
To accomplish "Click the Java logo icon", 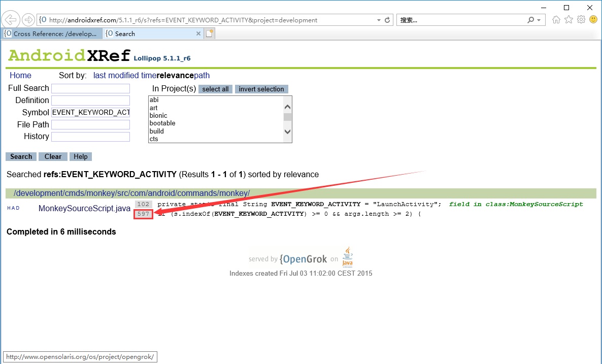I will 348,256.
